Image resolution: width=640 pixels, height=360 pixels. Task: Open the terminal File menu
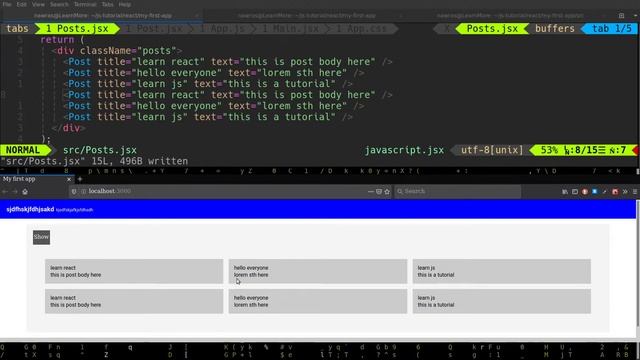coord(7,4)
